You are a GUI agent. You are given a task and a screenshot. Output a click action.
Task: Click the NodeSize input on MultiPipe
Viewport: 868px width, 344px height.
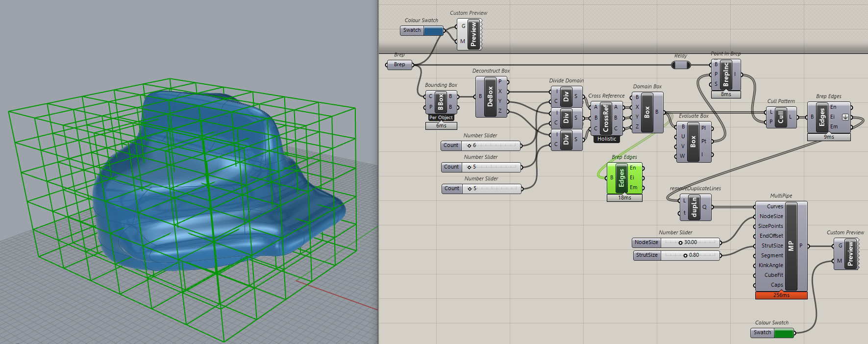pos(771,217)
